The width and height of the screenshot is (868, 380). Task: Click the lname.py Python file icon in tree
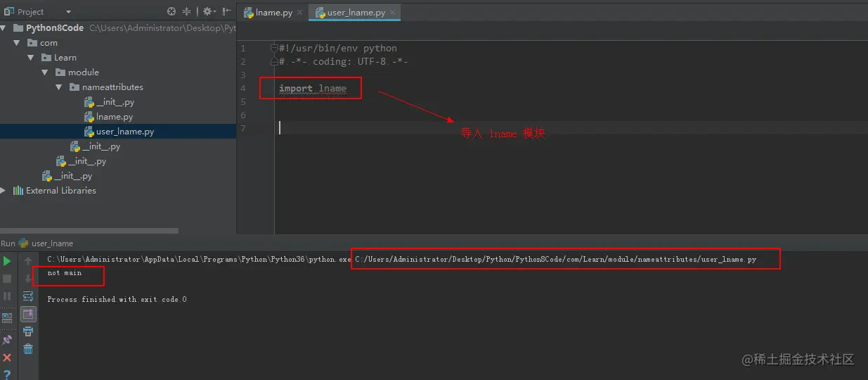pos(89,117)
